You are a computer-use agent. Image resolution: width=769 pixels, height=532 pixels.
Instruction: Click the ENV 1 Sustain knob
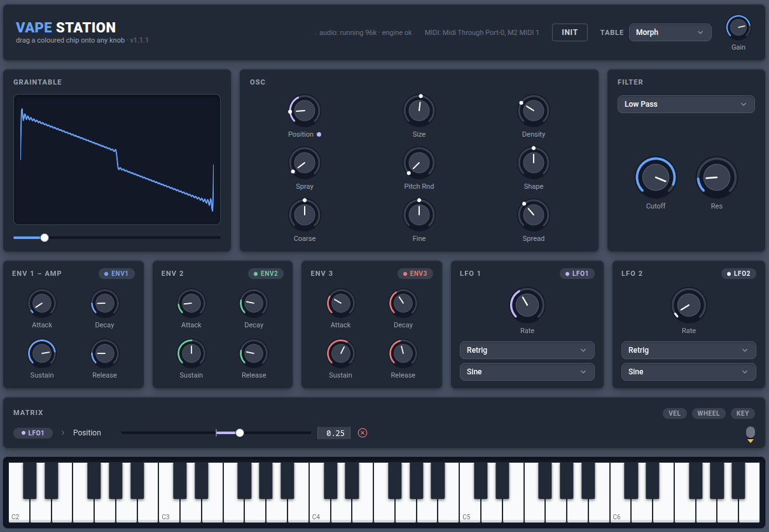(42, 354)
